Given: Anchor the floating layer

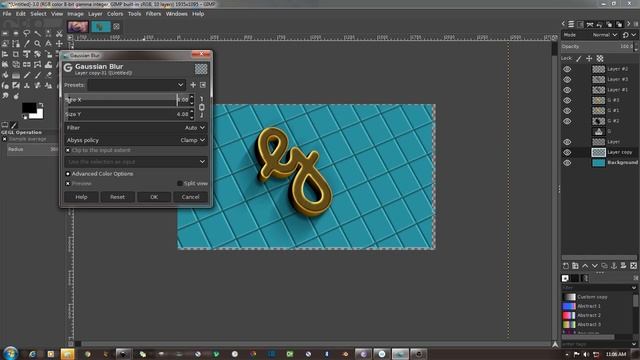Looking at the screenshot, I should click(614, 266).
